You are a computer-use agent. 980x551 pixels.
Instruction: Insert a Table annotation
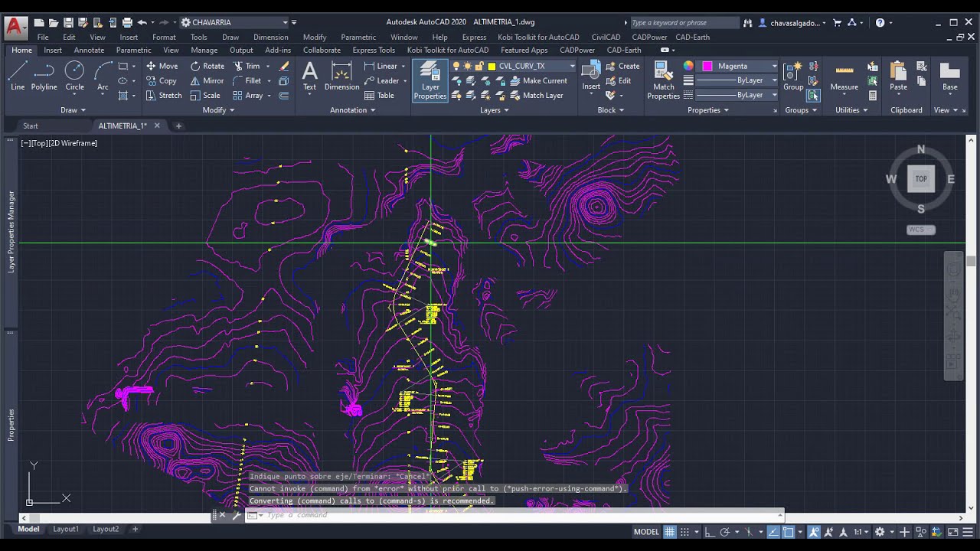click(x=379, y=96)
